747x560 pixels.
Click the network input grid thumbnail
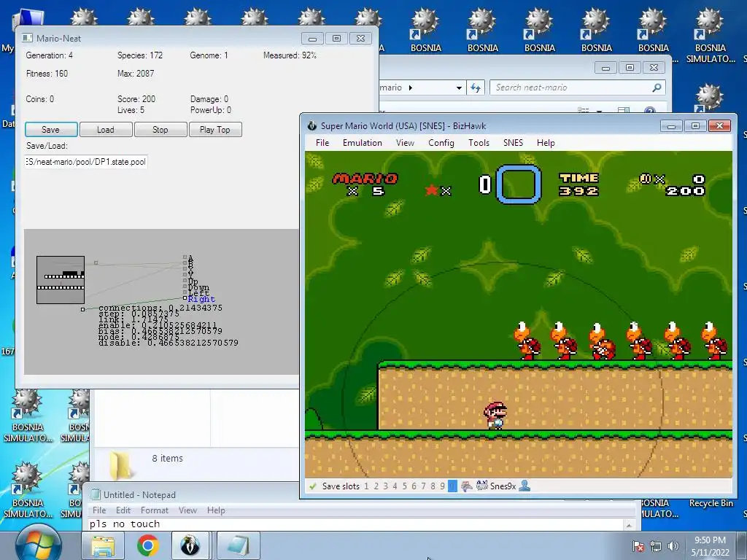tap(61, 280)
